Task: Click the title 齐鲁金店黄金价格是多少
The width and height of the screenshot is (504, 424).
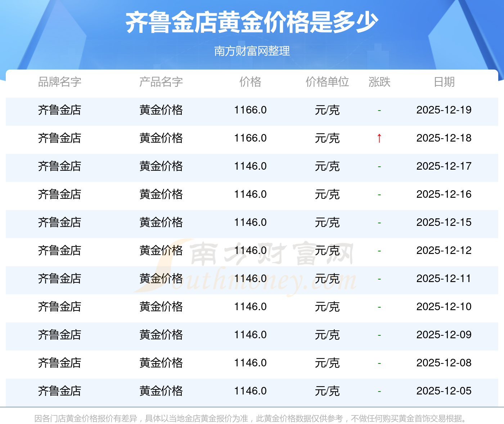Action: [252, 22]
